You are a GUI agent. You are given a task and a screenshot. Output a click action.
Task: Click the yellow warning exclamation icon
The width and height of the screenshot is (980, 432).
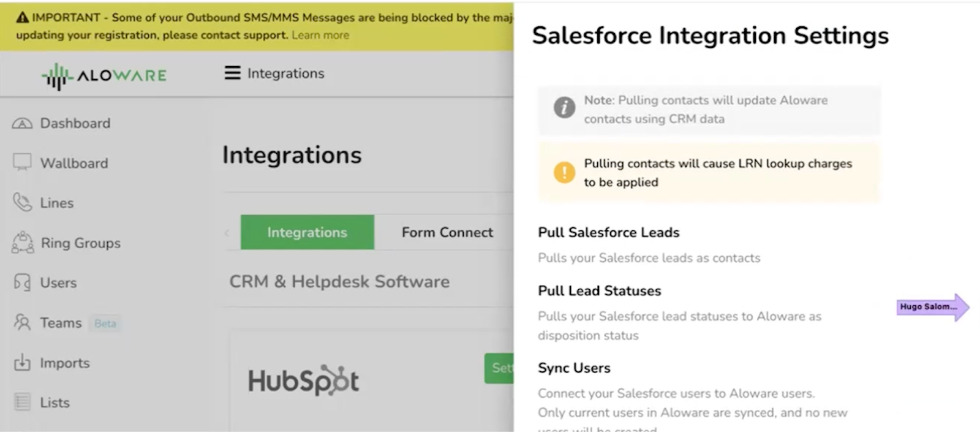tap(564, 172)
